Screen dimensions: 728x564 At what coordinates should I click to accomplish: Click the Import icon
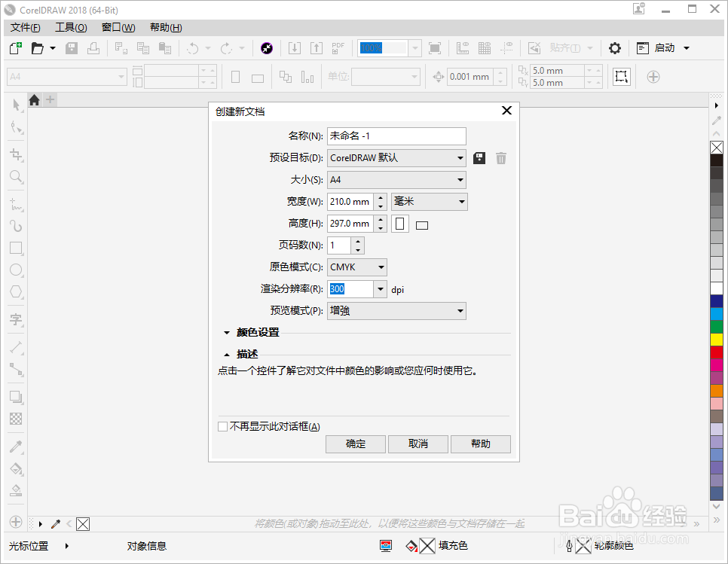(x=295, y=47)
